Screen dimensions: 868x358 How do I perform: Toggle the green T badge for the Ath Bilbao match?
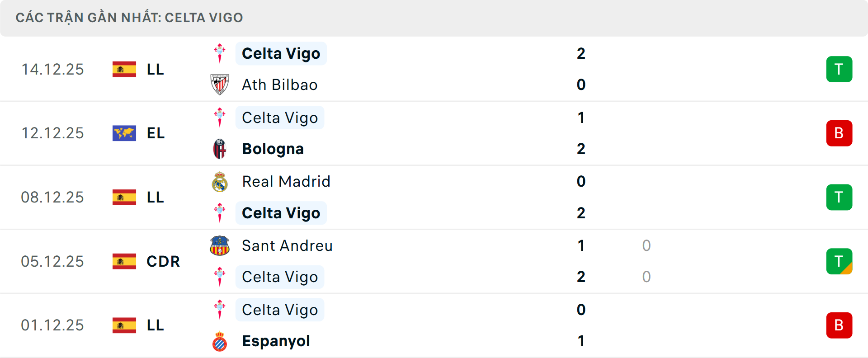click(x=839, y=69)
